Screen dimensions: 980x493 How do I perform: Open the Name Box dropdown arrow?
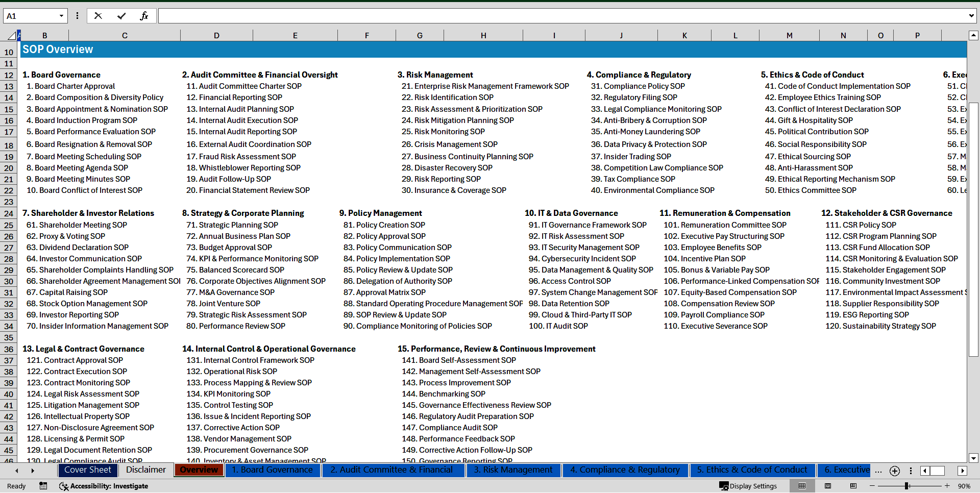tap(61, 16)
